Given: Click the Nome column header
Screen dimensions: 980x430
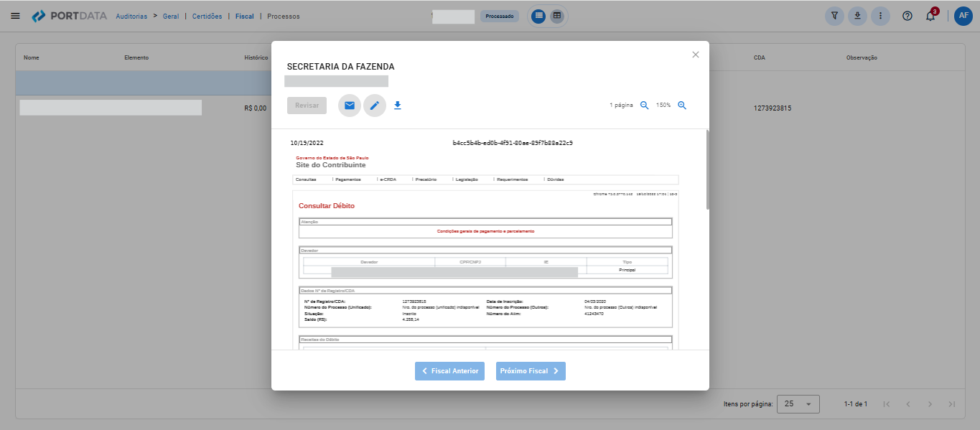Looking at the screenshot, I should (31, 57).
